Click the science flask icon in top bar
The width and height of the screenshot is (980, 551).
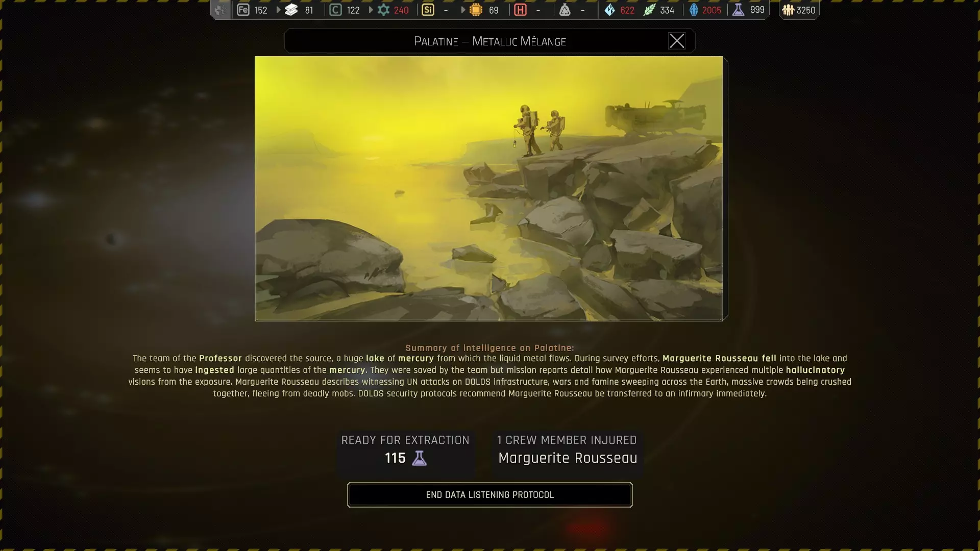[738, 10]
